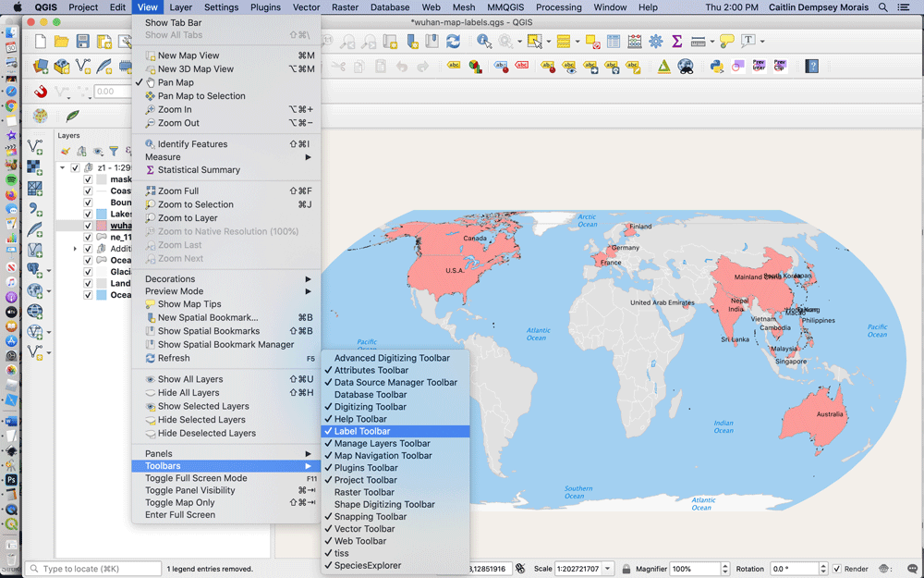The width and height of the screenshot is (924, 578).
Task: Open Processing Toolbox gear icon
Action: [655, 42]
